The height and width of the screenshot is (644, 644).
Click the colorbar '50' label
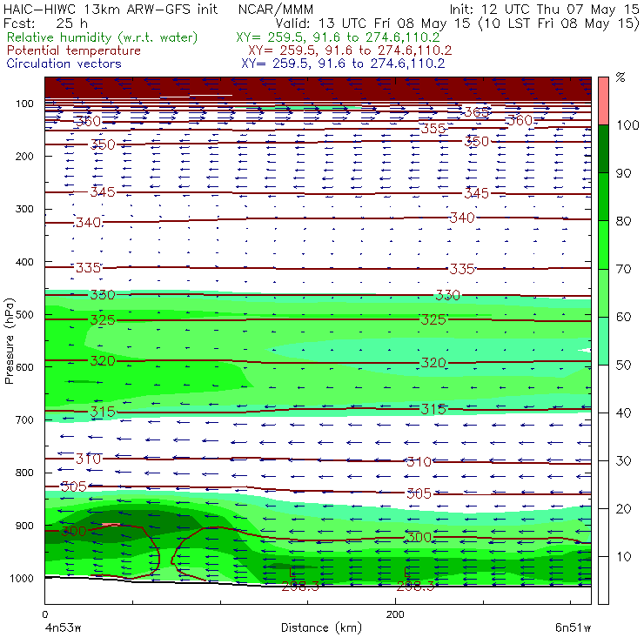click(623, 366)
